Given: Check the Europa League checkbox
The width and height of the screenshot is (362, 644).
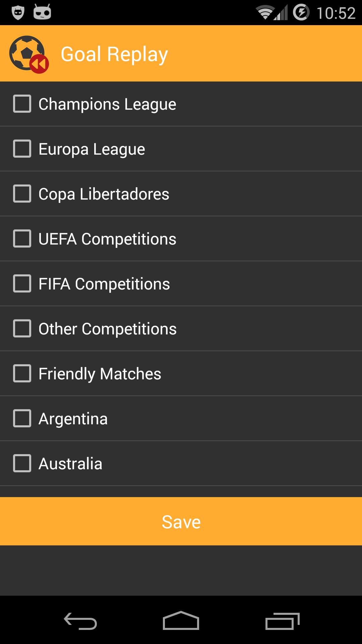Looking at the screenshot, I should [x=22, y=149].
